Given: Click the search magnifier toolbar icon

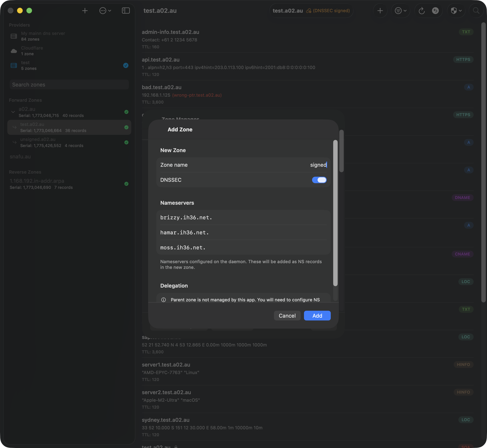Looking at the screenshot, I should (476, 11).
